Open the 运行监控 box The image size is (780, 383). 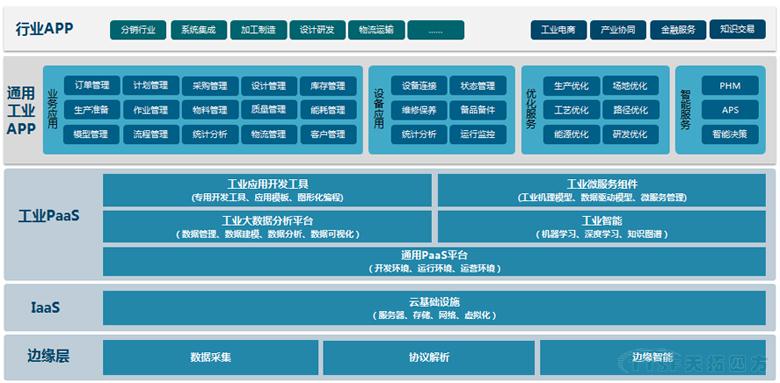(478, 134)
